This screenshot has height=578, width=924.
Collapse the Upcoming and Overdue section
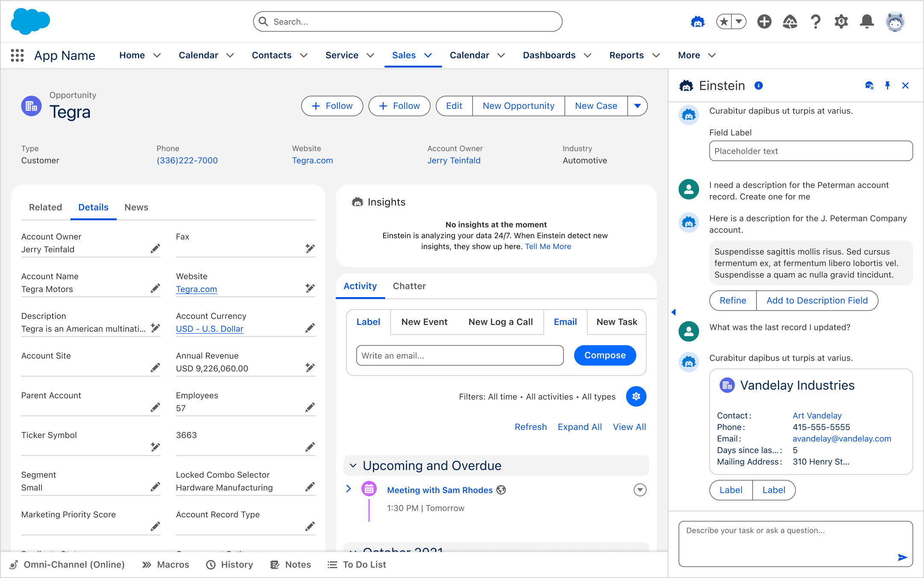pos(353,466)
